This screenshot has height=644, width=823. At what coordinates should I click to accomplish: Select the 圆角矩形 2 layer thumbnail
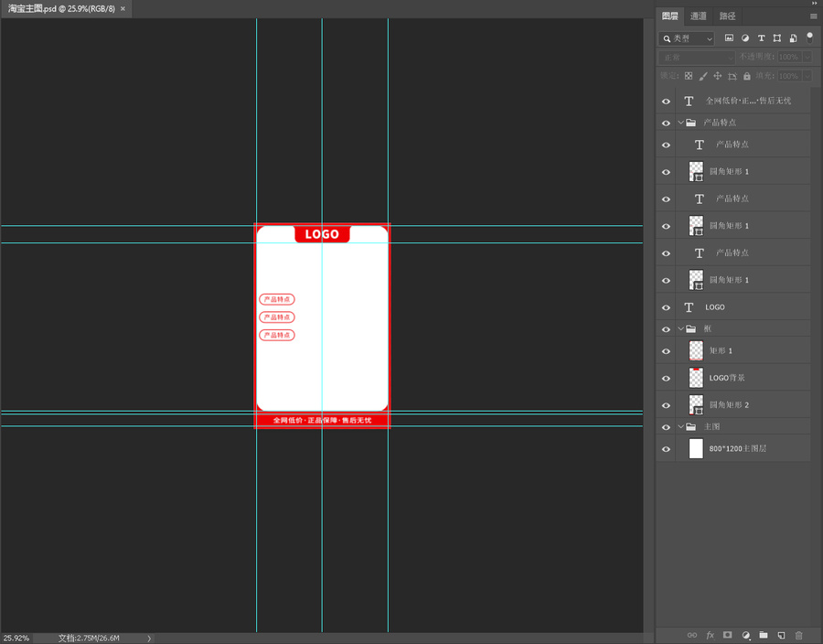click(696, 404)
